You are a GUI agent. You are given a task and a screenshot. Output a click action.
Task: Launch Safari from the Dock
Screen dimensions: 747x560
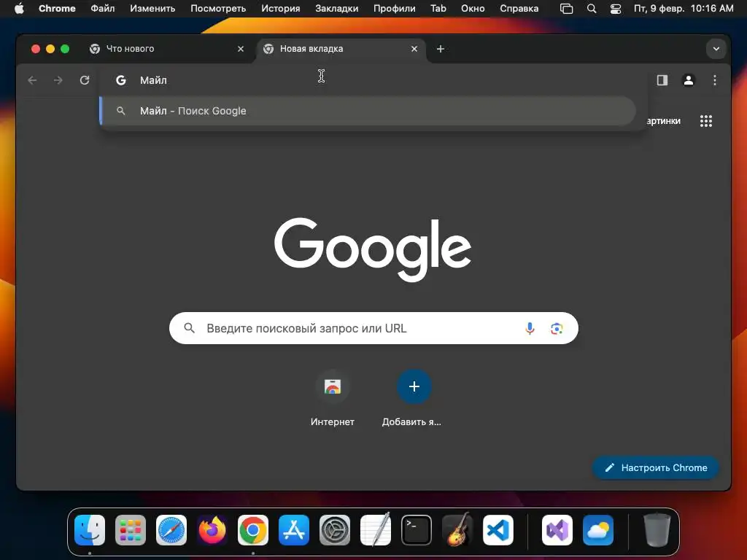[171, 530]
